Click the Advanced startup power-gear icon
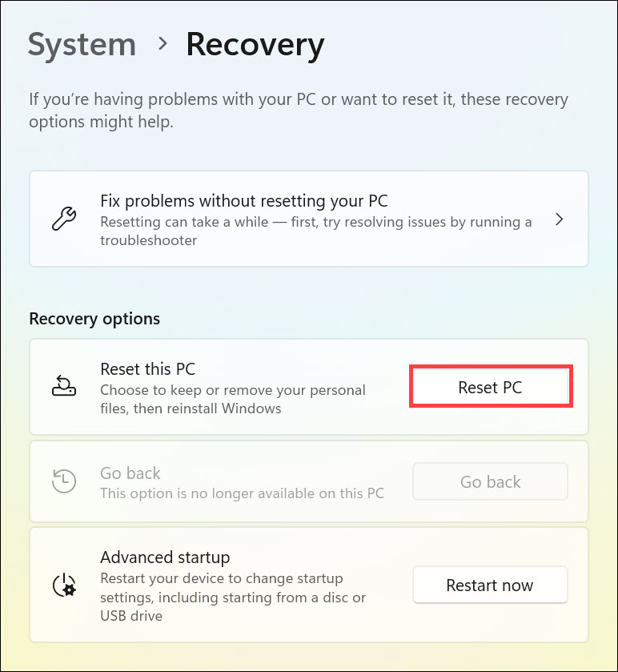618x672 pixels. (63, 585)
